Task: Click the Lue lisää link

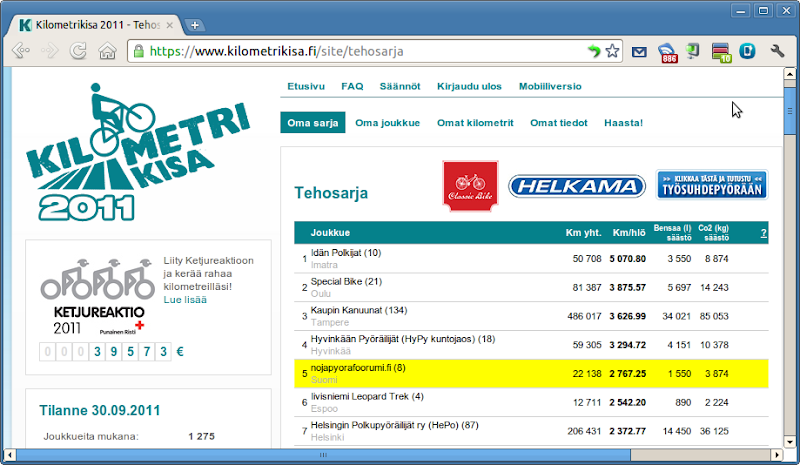Action: click(185, 300)
